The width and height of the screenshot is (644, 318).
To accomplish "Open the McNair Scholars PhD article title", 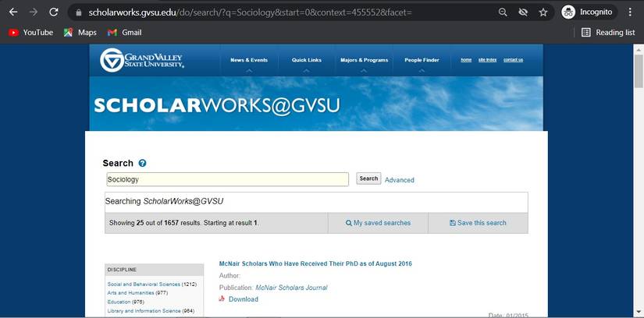I will (315, 263).
